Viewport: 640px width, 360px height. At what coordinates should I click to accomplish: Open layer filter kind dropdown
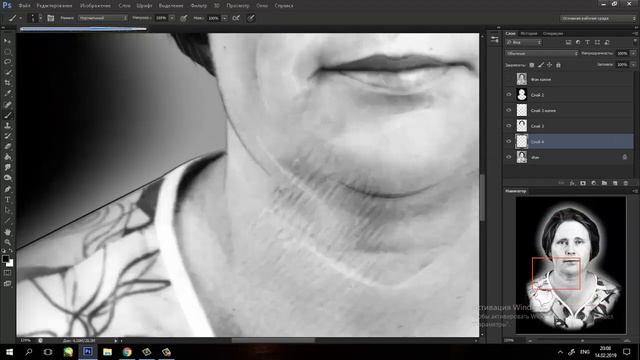[x=524, y=42]
